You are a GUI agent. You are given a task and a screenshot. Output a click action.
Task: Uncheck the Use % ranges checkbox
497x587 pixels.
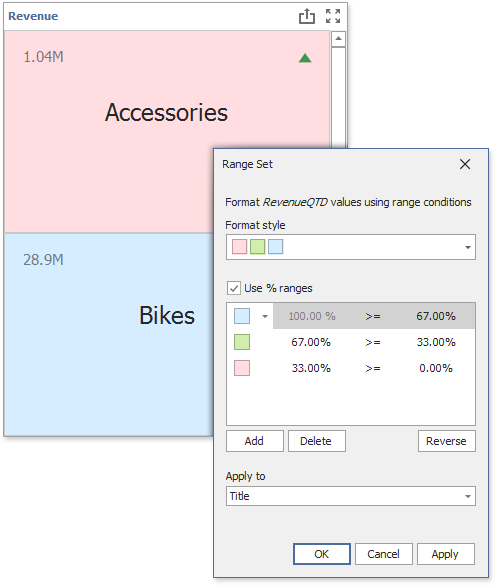tap(234, 288)
